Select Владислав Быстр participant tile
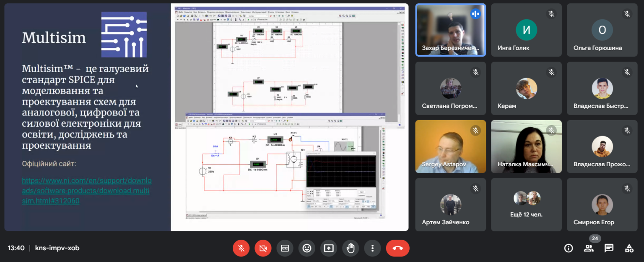The image size is (644, 262). point(602,88)
